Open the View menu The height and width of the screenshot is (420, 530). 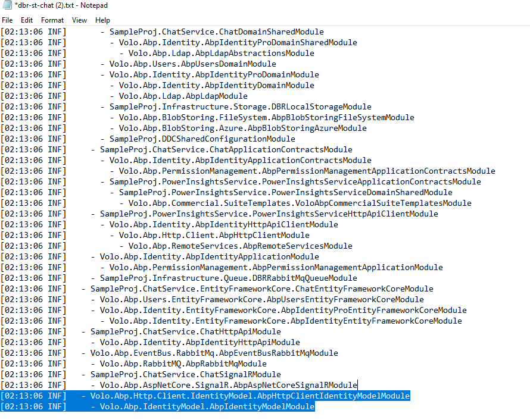(79, 20)
